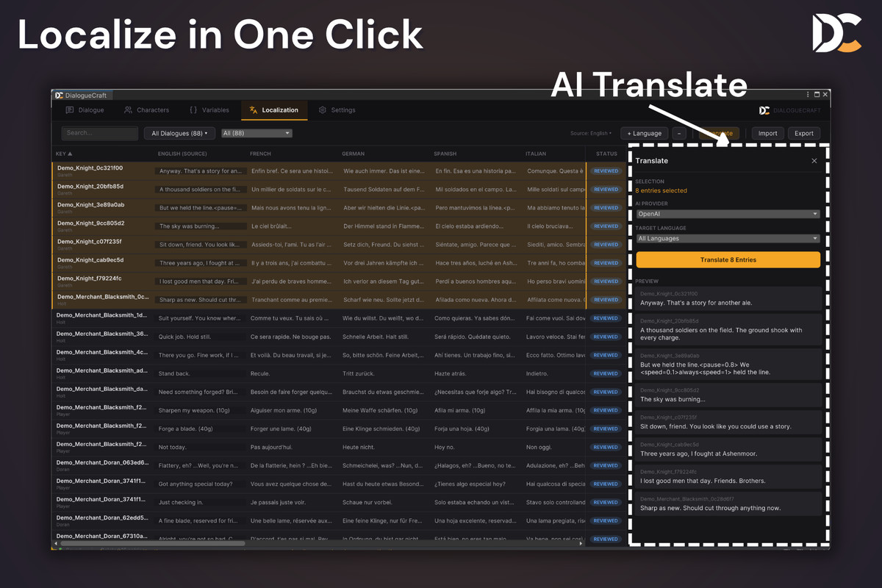Open the Dialogue tab
The width and height of the screenshot is (882, 588).
(85, 110)
